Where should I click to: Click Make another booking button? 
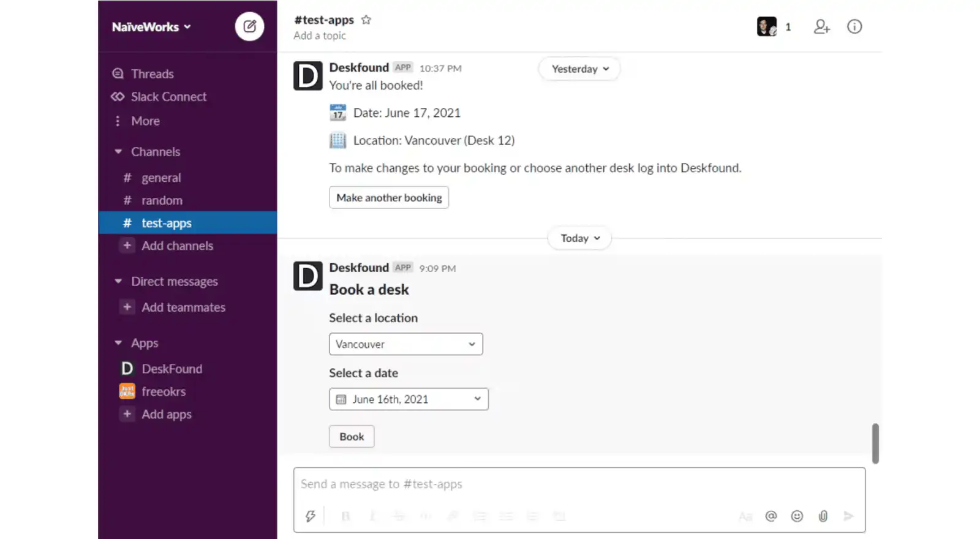tap(389, 198)
